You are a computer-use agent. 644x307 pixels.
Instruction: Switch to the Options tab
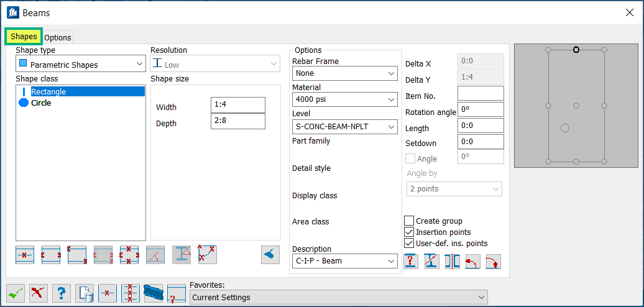click(58, 37)
